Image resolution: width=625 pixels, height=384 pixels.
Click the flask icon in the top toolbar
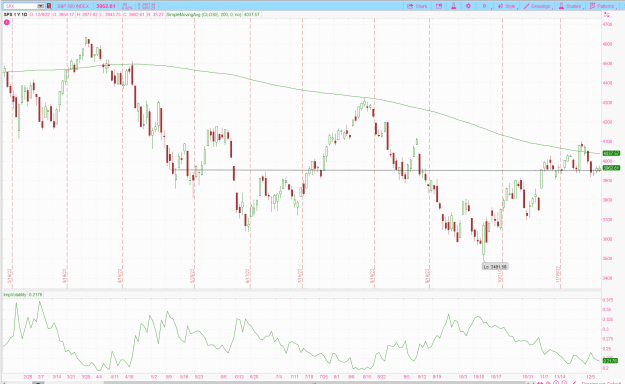(x=453, y=6)
